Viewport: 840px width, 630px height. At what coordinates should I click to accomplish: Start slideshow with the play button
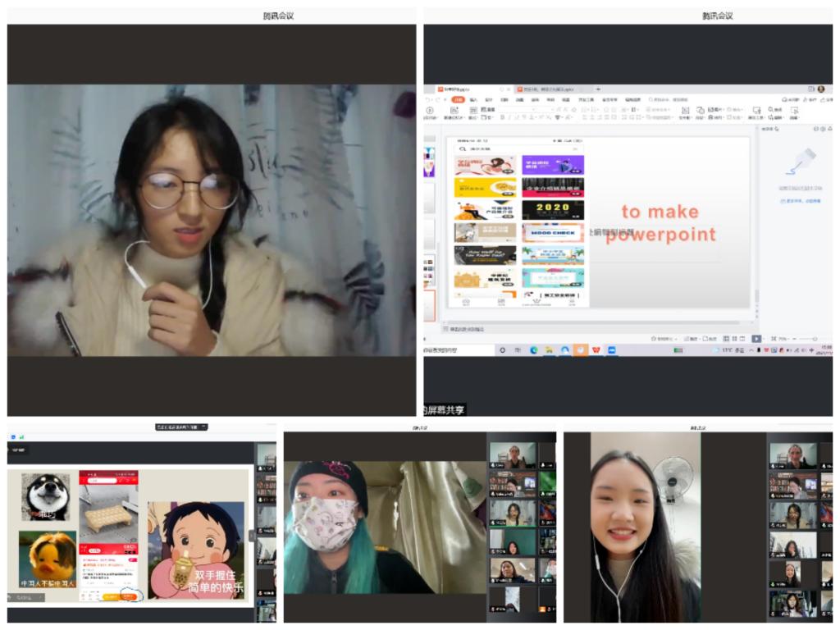(756, 338)
